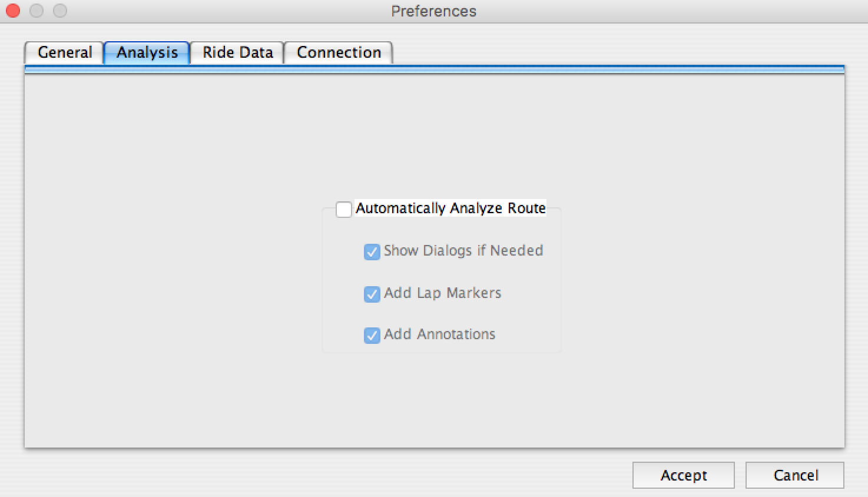Click the Accept button
The height and width of the screenshot is (497, 868).
683,475
